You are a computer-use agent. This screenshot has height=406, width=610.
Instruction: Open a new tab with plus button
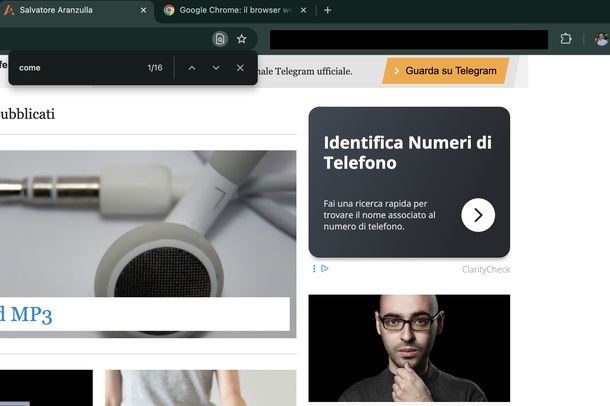(x=327, y=10)
